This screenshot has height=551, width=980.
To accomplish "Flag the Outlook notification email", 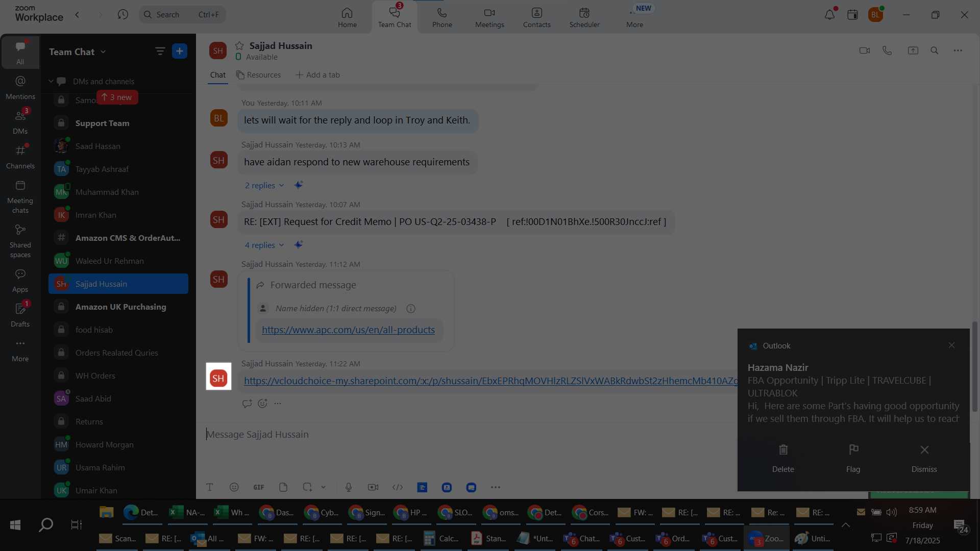I will (853, 458).
